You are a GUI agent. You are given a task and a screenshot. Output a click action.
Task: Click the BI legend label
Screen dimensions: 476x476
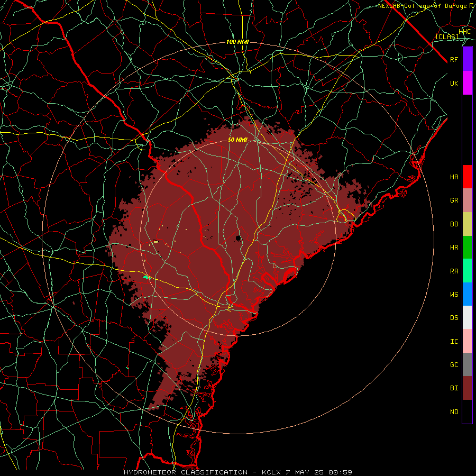(454, 388)
